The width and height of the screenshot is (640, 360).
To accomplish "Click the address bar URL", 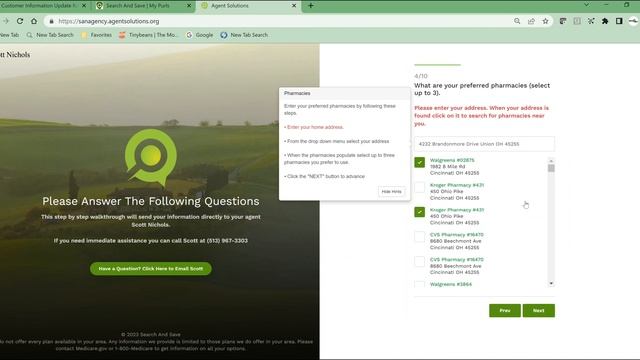I will point(109,21).
